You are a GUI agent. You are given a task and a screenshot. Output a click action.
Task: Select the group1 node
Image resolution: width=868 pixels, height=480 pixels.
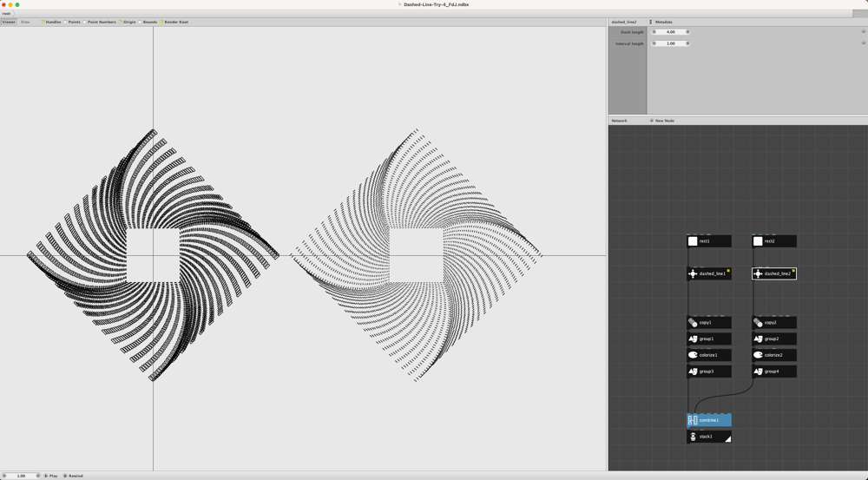coord(709,339)
